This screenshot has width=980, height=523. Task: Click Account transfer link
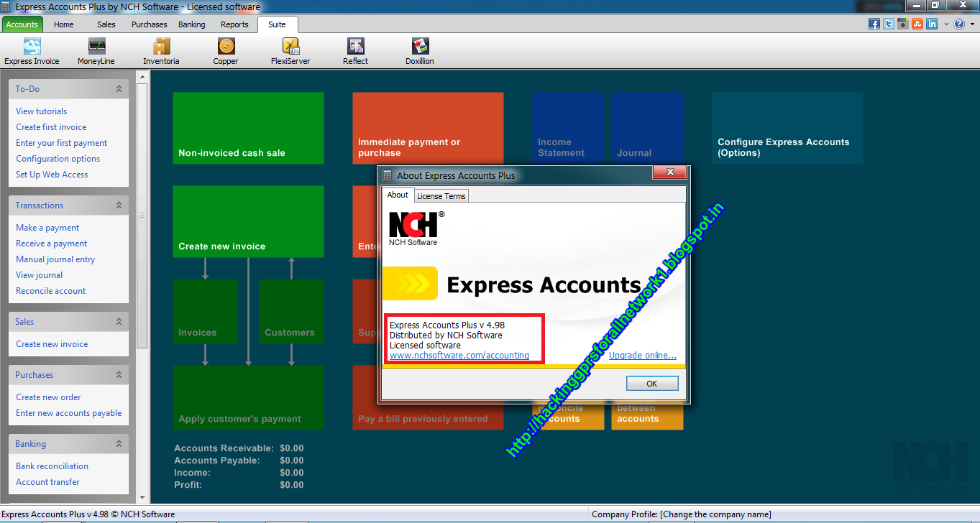tap(47, 482)
